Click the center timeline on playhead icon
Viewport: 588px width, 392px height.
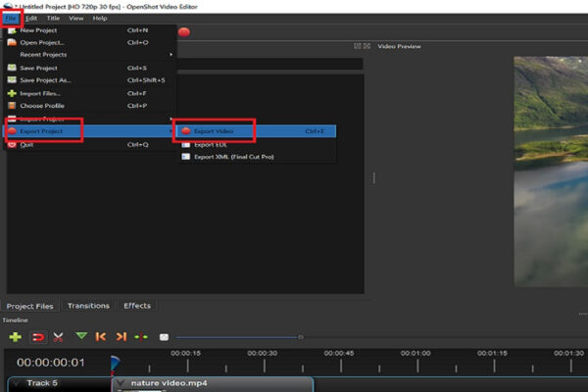click(142, 336)
